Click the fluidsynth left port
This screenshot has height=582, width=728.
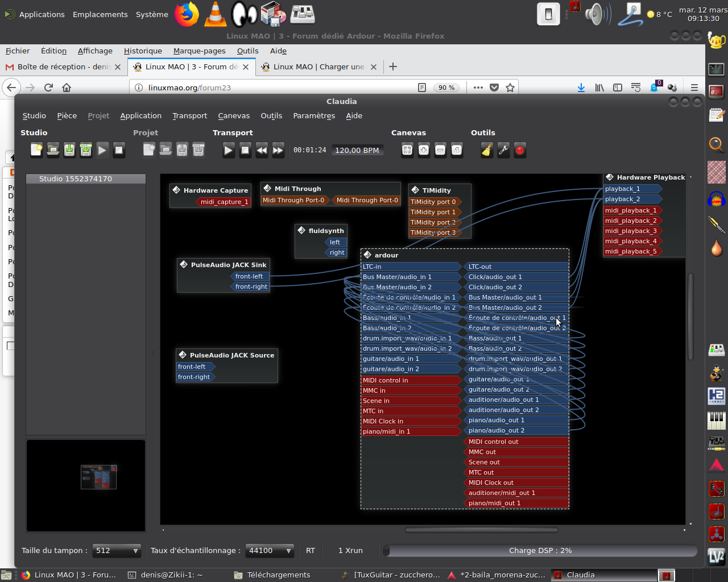click(335, 242)
